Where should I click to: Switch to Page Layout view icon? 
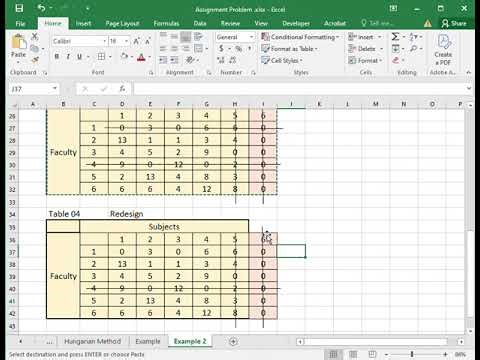coord(353,354)
